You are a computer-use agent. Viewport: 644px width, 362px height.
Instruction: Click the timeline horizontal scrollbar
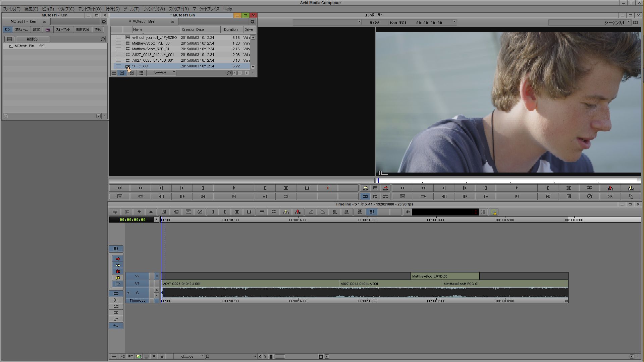(479, 357)
